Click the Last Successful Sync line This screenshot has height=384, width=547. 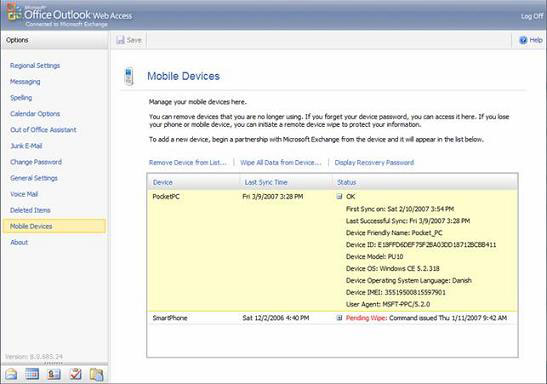coord(408,221)
